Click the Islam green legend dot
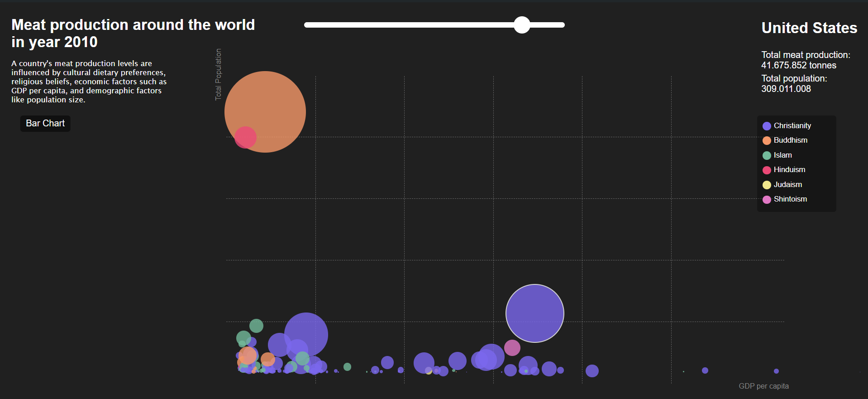868x399 pixels. pyautogui.click(x=767, y=155)
